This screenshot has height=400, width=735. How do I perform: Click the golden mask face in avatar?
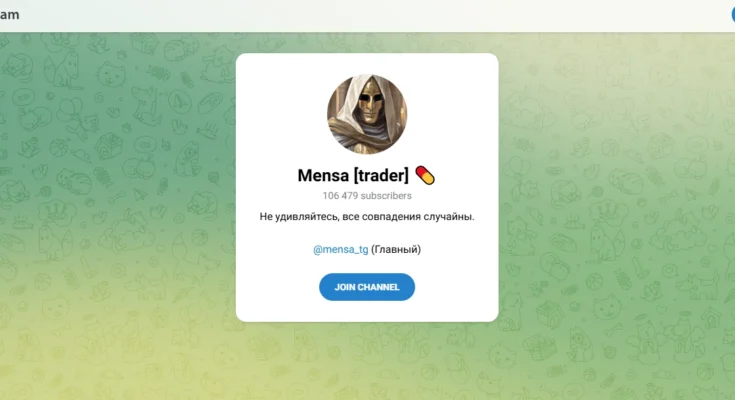tap(370, 102)
